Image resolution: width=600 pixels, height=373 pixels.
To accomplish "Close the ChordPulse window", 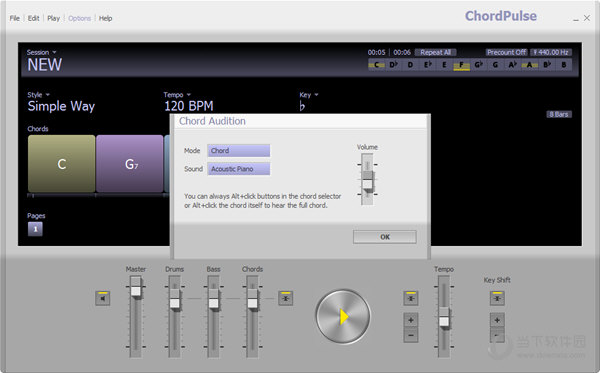I will [587, 18].
